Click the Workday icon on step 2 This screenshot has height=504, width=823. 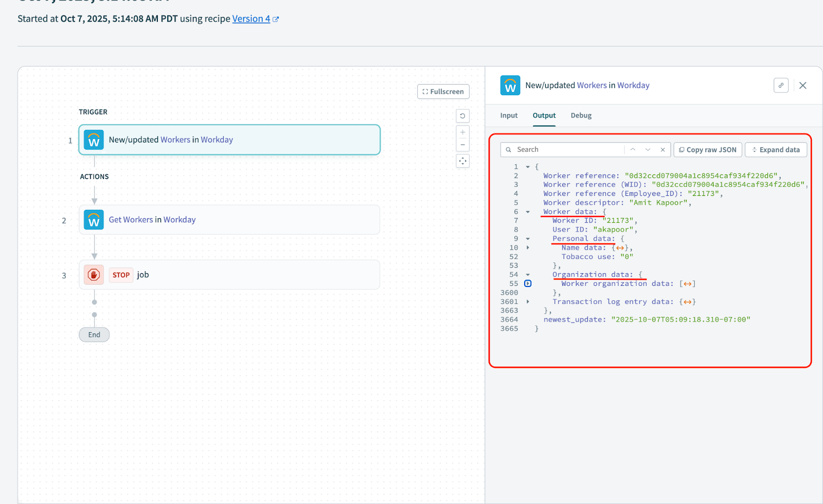point(94,220)
